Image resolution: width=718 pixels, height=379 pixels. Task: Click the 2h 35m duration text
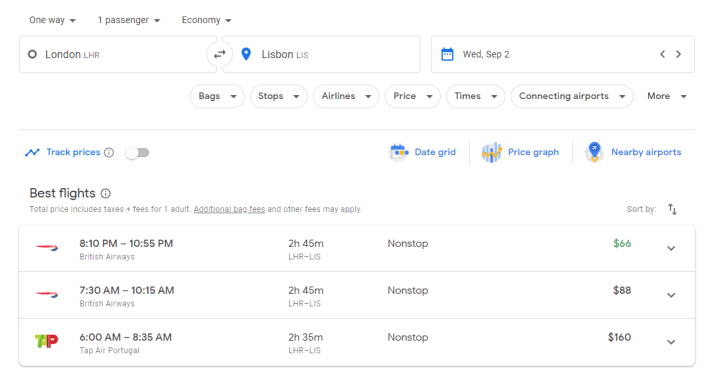tap(305, 337)
